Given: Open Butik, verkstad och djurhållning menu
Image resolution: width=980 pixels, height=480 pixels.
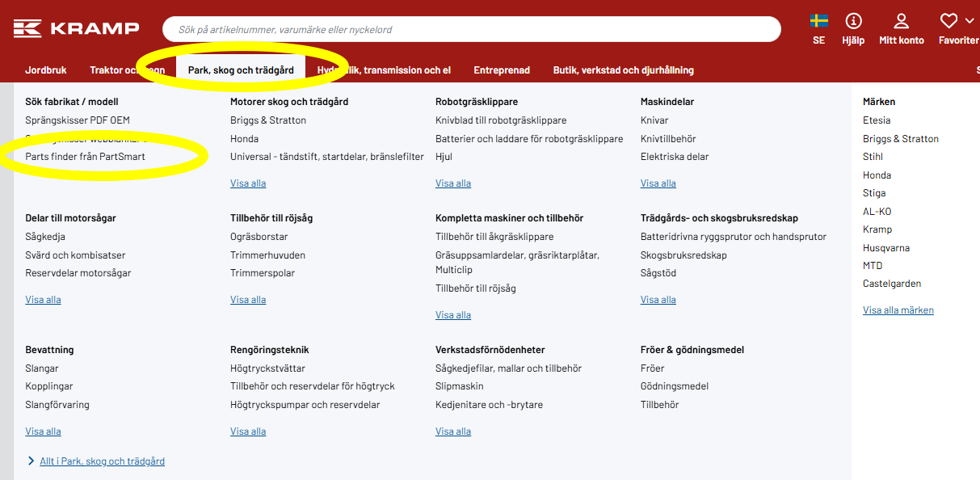Looking at the screenshot, I should click(624, 70).
